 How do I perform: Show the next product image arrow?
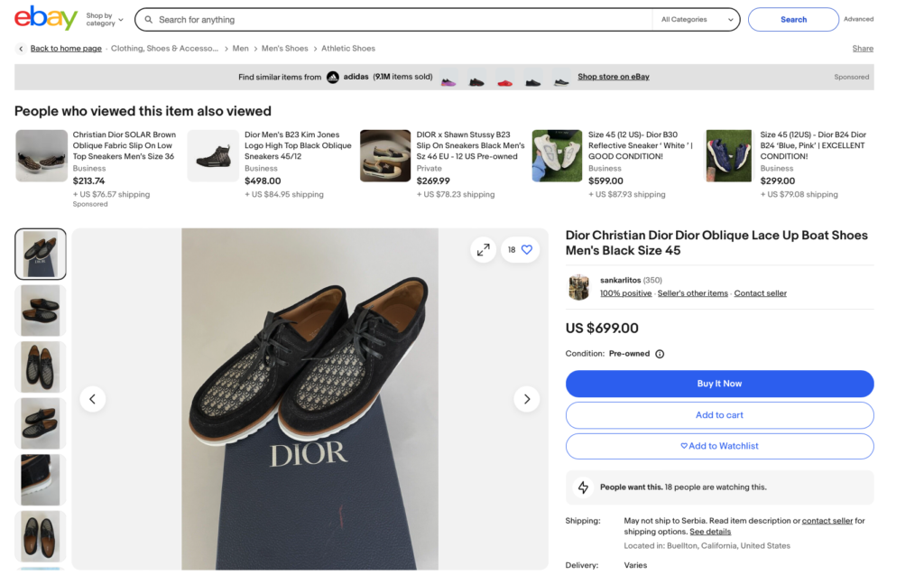tap(526, 399)
